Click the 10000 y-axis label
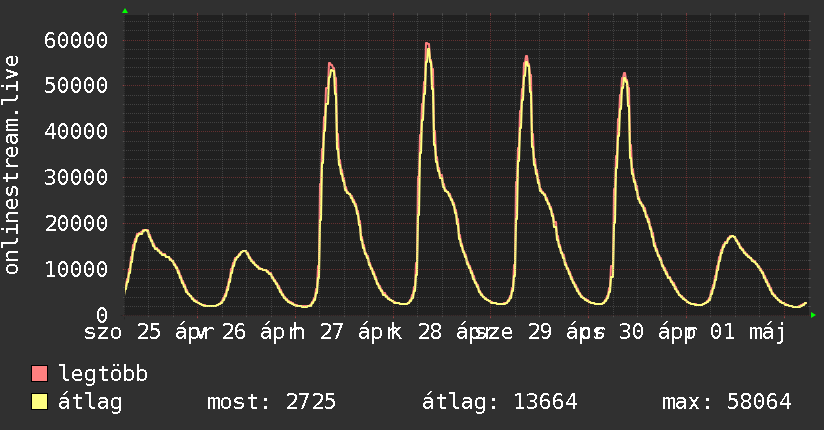 pyautogui.click(x=76, y=269)
